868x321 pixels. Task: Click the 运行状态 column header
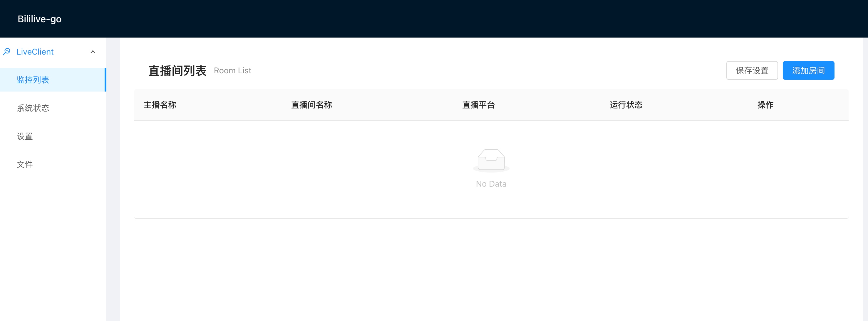coord(626,105)
